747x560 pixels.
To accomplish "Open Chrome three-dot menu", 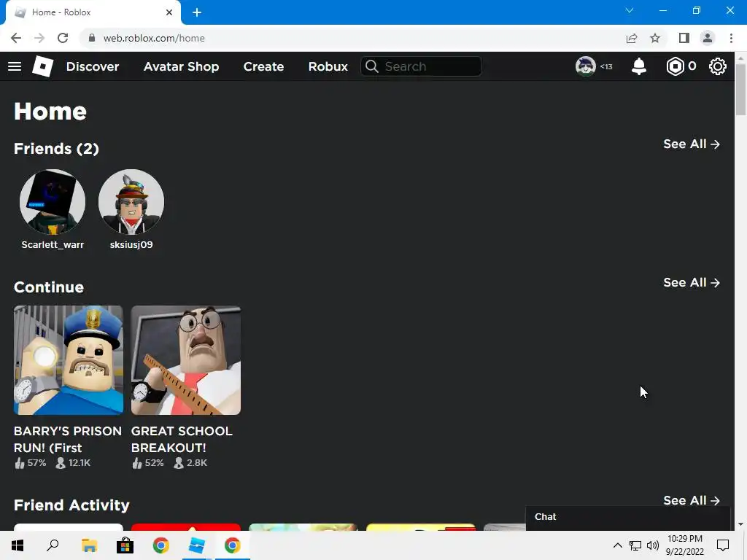I will tap(731, 38).
